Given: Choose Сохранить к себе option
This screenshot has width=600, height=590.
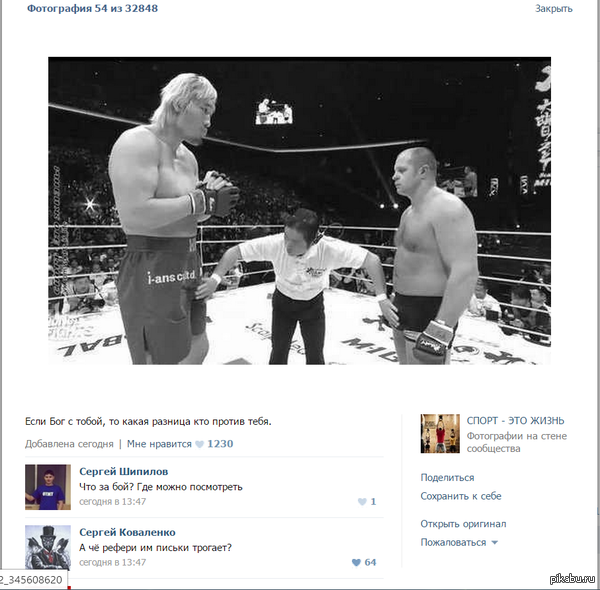Looking at the screenshot, I should coord(461,496).
